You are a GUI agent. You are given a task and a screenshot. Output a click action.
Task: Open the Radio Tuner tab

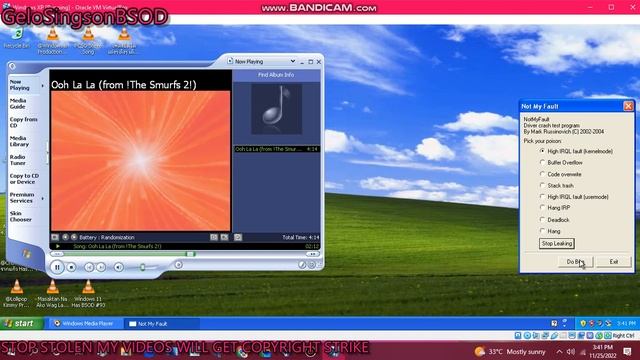click(18, 160)
